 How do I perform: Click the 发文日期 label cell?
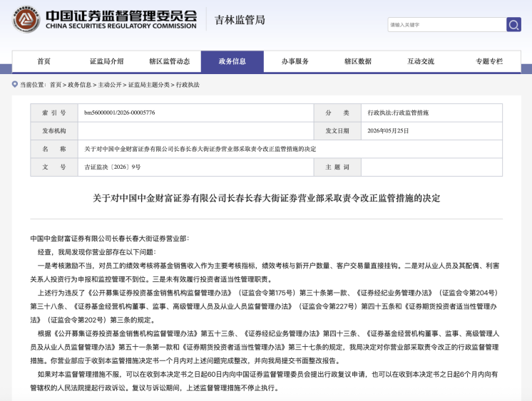click(x=337, y=131)
